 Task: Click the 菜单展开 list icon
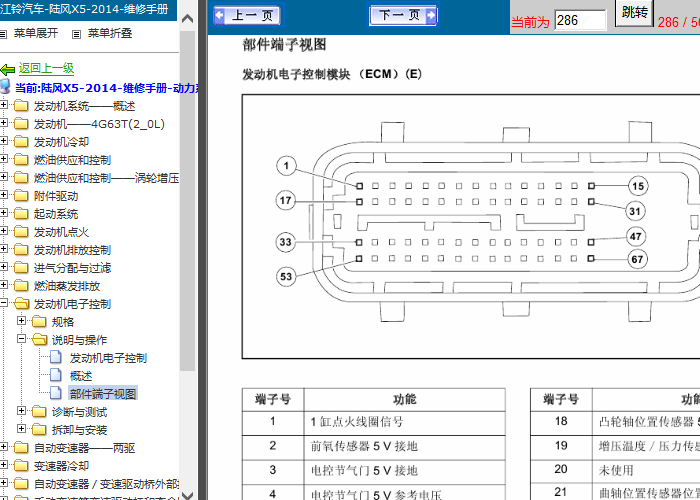pyautogui.click(x=3, y=34)
